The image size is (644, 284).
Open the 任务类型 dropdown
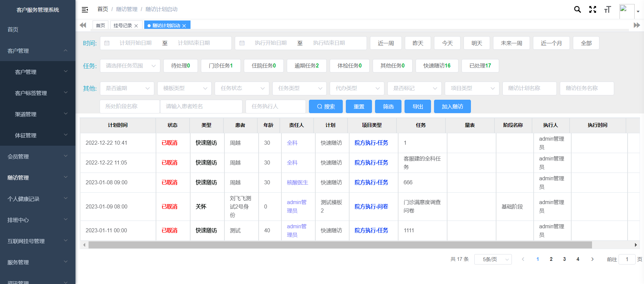pos(300,88)
